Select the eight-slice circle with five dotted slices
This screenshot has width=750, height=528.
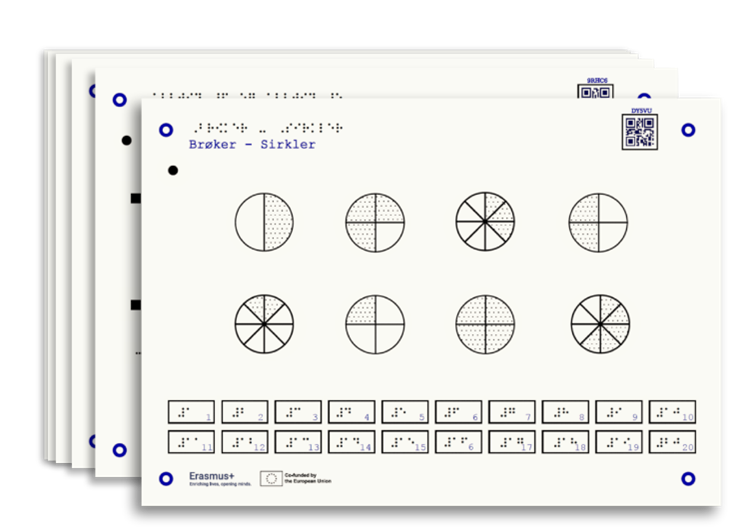tap(600, 324)
